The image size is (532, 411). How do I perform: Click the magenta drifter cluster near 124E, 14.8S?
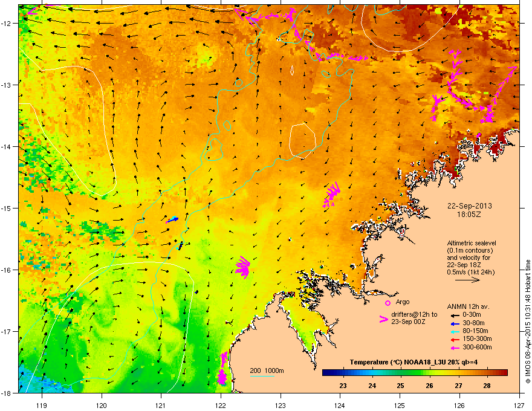tap(331, 195)
